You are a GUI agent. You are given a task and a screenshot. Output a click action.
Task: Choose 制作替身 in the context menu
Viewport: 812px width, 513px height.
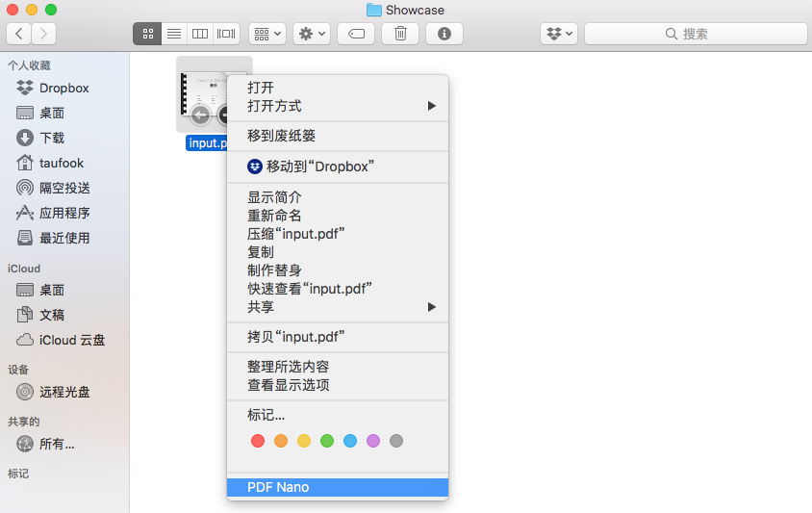[338, 269]
